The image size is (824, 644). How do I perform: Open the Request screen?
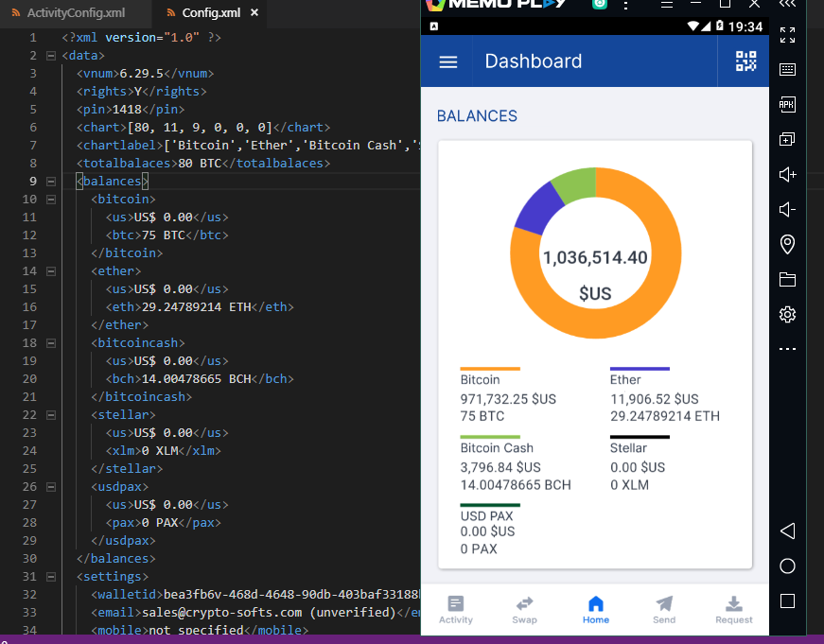[733, 609]
